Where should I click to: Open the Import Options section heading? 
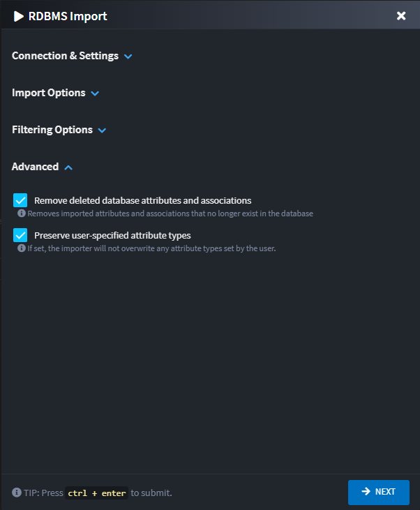49,93
